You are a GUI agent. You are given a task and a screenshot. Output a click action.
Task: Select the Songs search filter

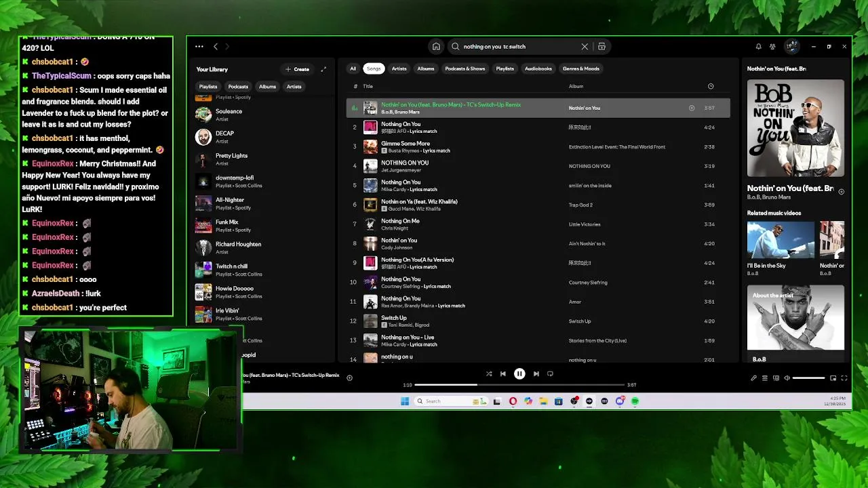pyautogui.click(x=374, y=68)
